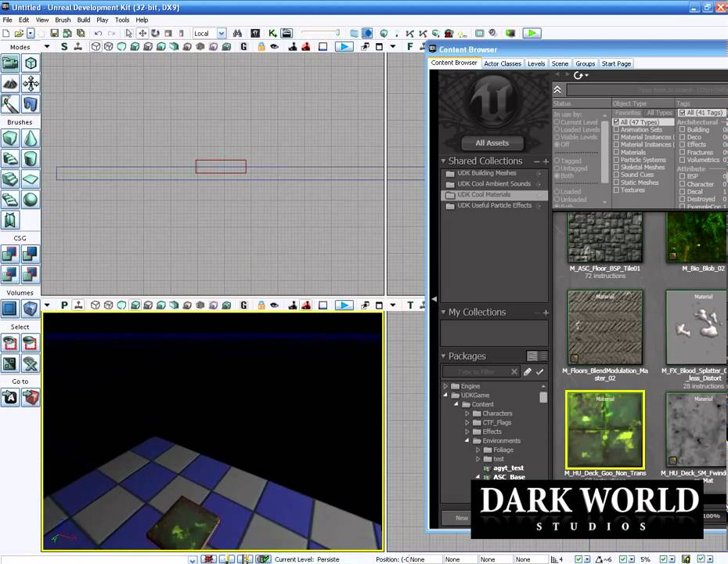The width and height of the screenshot is (728, 564).
Task: Check the Animation Sets type filter
Action: click(616, 129)
